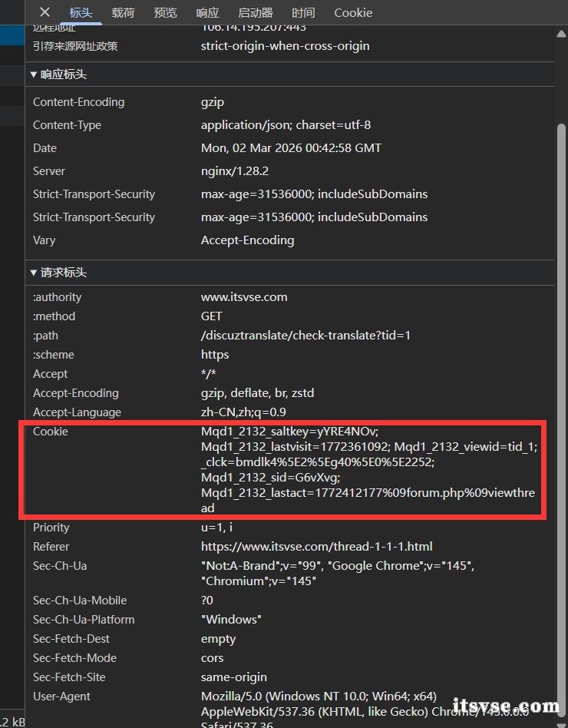Open the 预览 tab
The height and width of the screenshot is (728, 568).
click(x=165, y=12)
